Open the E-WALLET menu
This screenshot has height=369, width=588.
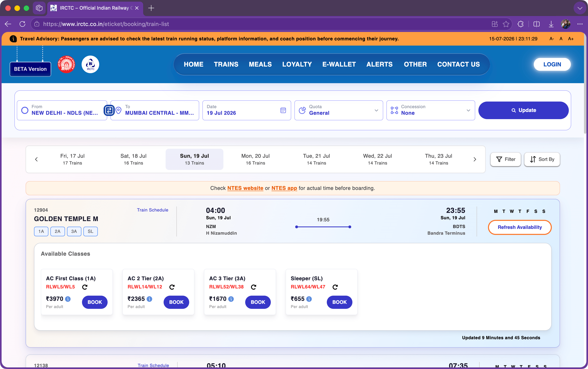339,64
